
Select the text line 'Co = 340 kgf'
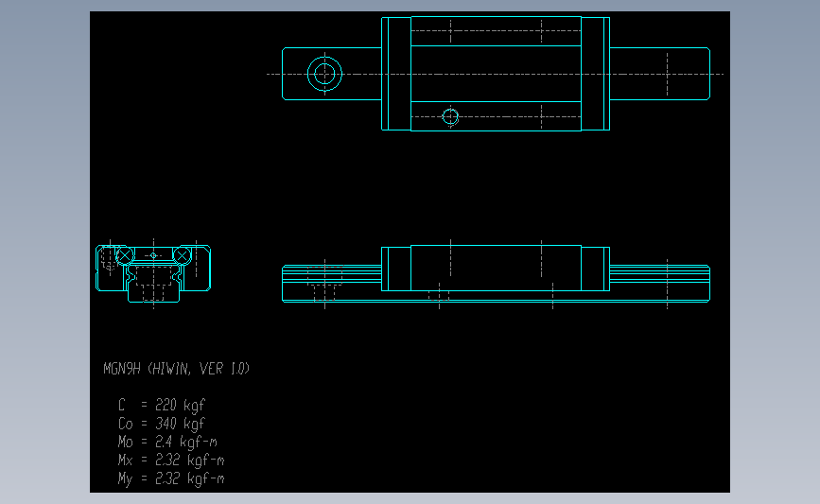click(162, 424)
